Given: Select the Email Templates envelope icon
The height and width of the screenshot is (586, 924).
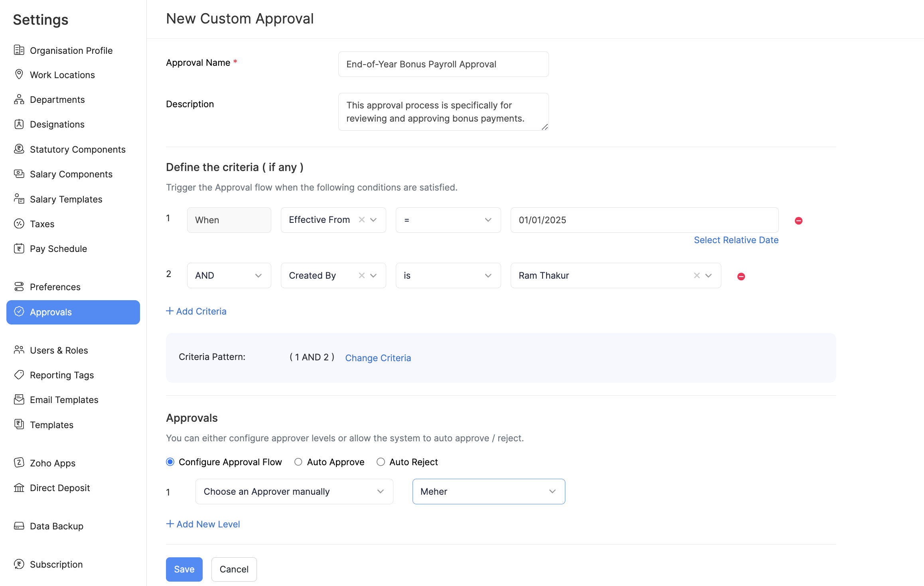Looking at the screenshot, I should 19,399.
